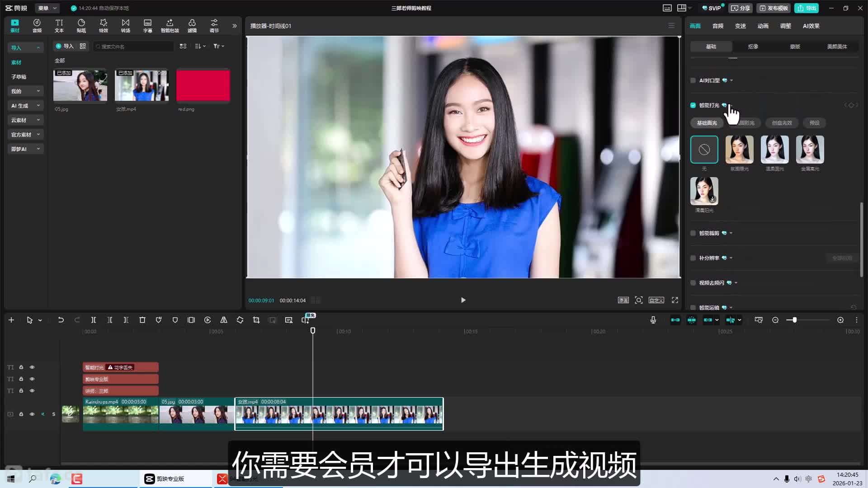This screenshot has height=488, width=868.
Task: Open the 菜单 dropdown in title bar
Action: click(47, 8)
